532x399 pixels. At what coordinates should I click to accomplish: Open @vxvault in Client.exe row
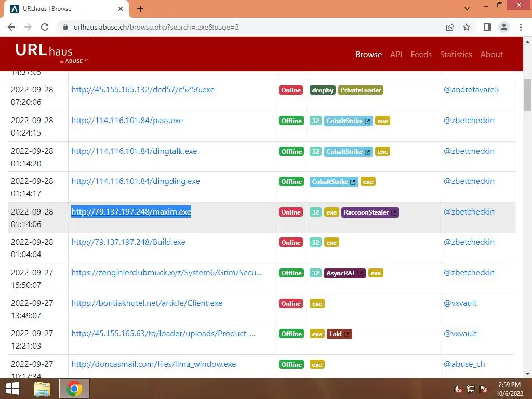point(460,303)
